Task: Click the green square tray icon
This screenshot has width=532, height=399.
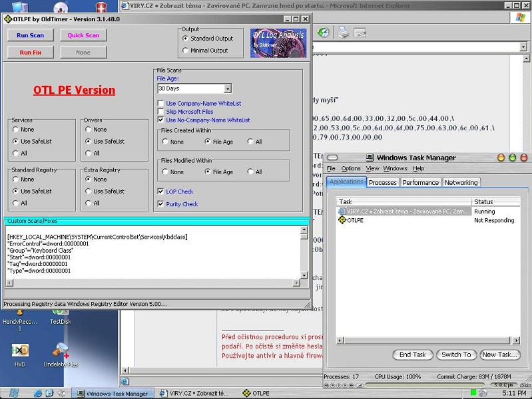Action: 473,392
